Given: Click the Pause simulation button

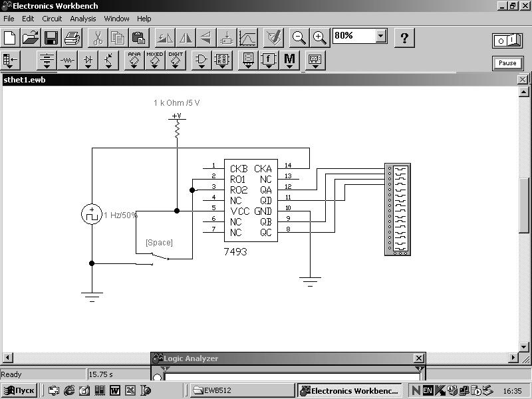Looking at the screenshot, I should click(507, 63).
